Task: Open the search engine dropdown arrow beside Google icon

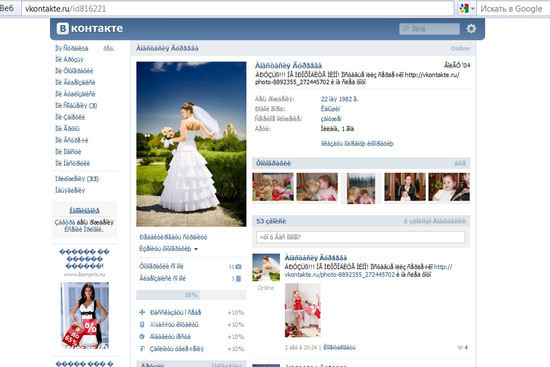Action: point(472,8)
